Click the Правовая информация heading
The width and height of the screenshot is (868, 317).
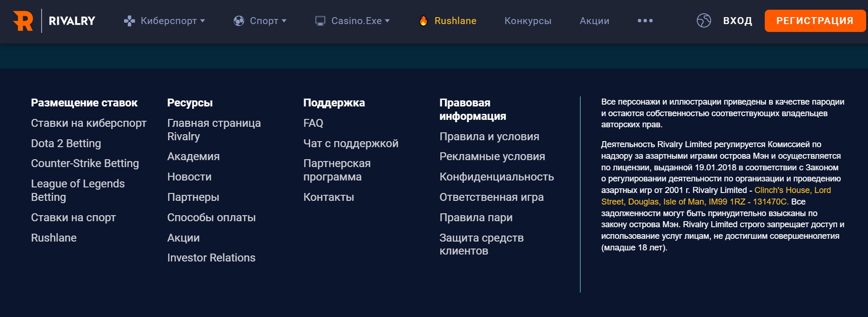point(473,109)
